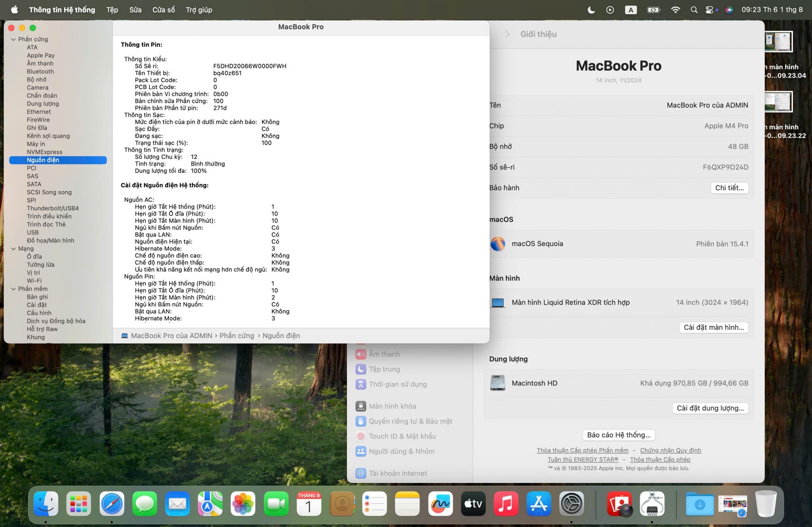Screen dimensions: 812x527
Task: Open Downloads folder in Dock
Action: (x=700, y=504)
